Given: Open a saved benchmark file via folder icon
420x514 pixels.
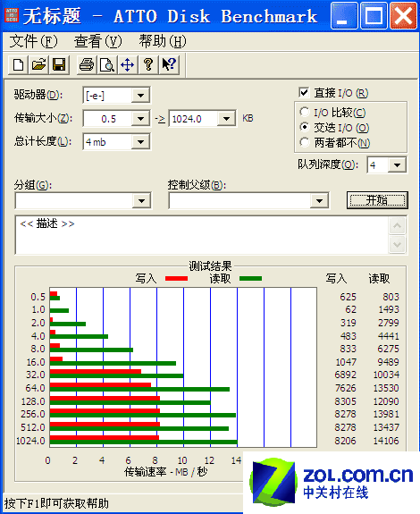Looking at the screenshot, I should [38, 64].
